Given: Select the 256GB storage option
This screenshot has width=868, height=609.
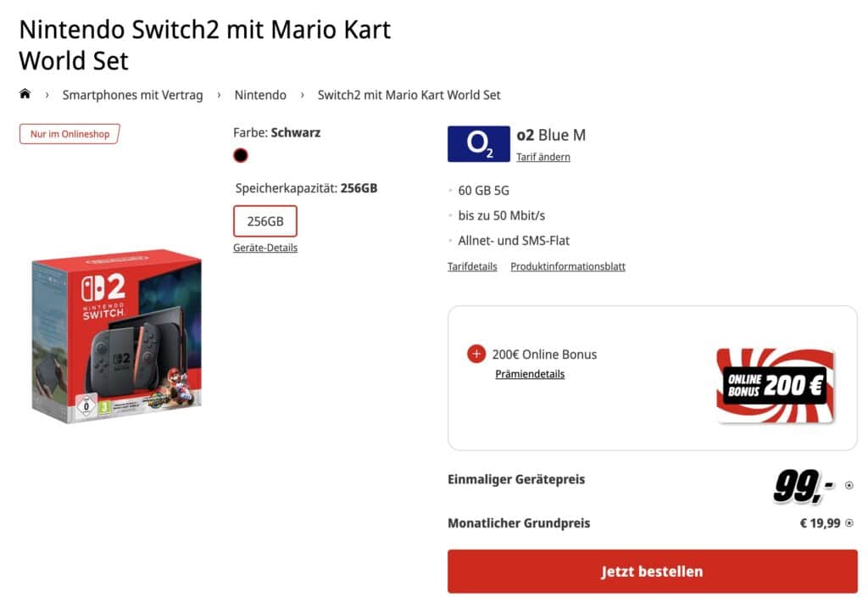Looking at the screenshot, I should pos(265,221).
